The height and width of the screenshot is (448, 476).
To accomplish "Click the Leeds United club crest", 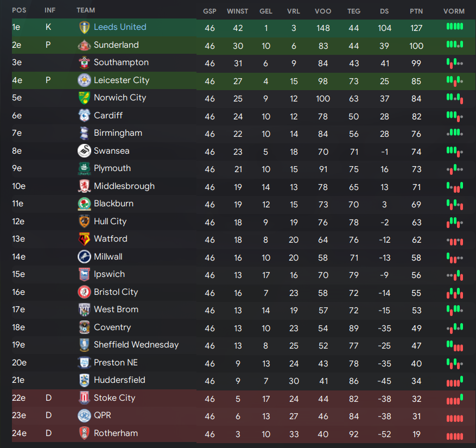I will [84, 27].
